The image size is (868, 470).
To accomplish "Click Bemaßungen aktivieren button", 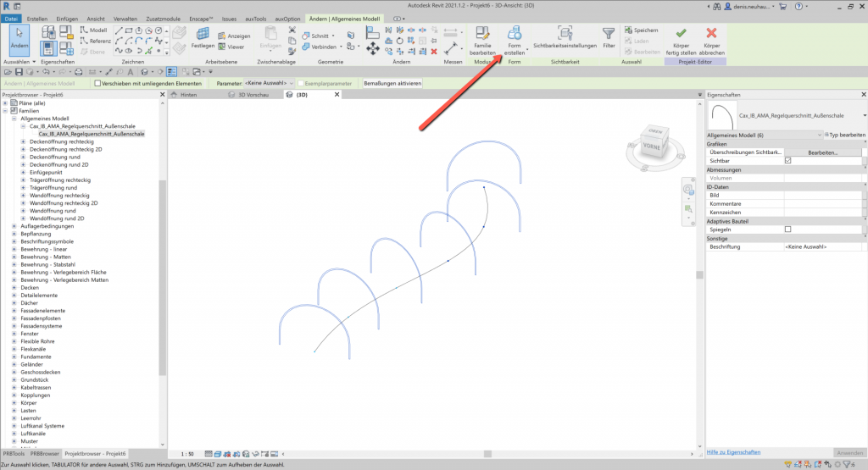I will [392, 84].
